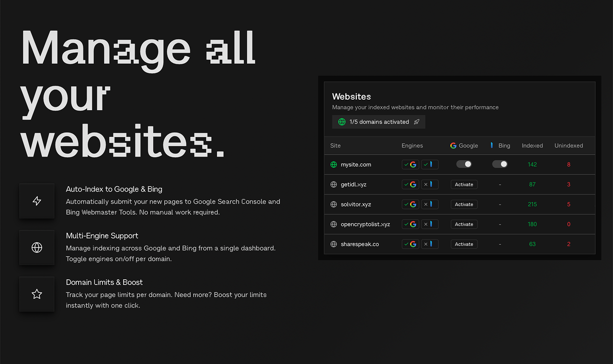Click the lightning bolt Auto-Index icon
613x364 pixels.
[37, 201]
